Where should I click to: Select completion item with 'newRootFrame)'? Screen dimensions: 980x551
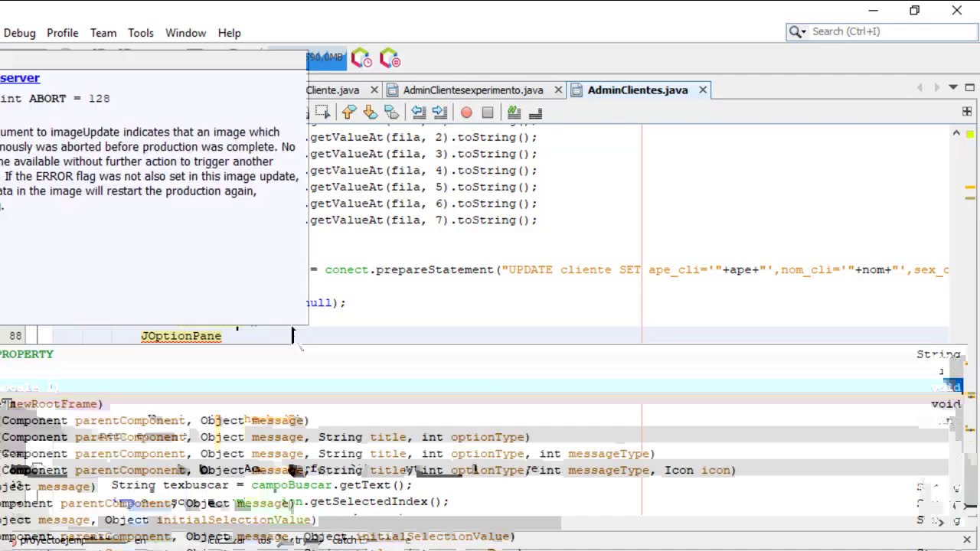point(52,404)
